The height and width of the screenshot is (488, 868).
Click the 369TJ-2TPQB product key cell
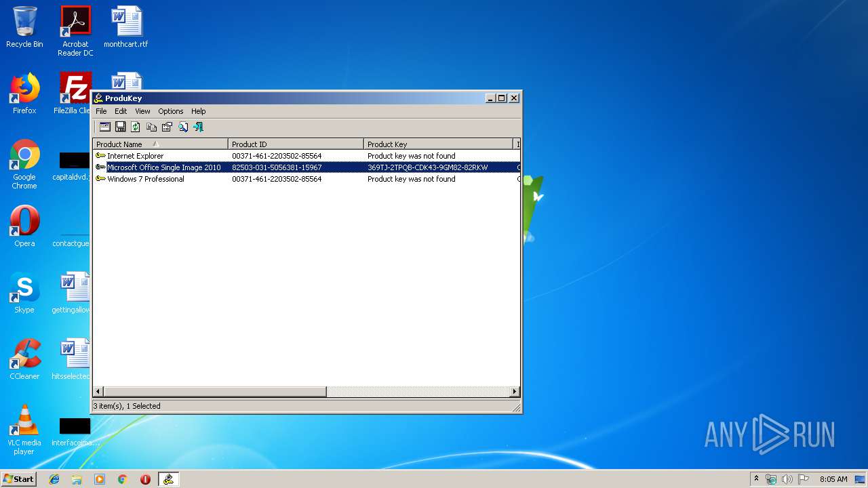(427, 167)
